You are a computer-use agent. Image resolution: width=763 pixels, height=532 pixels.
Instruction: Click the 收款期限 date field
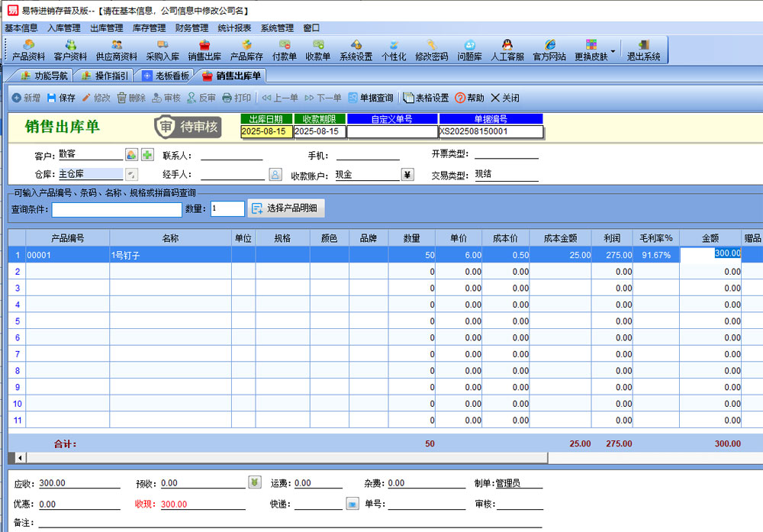320,131
